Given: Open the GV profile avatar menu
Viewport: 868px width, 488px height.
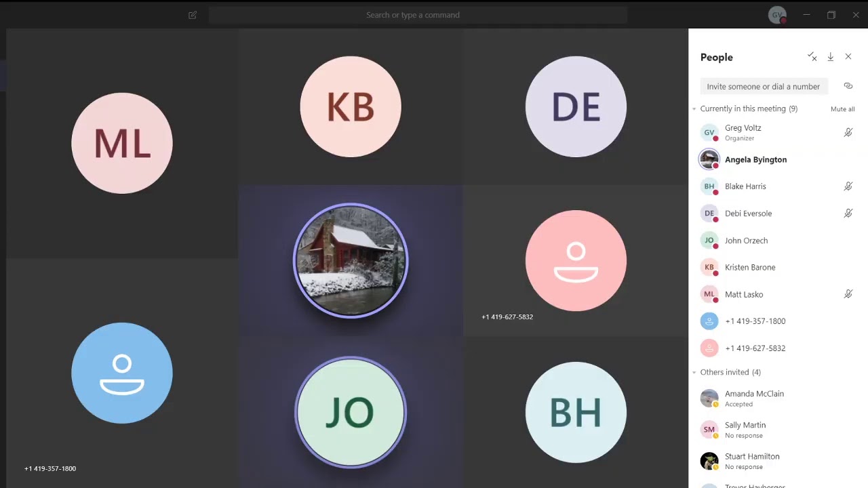Looking at the screenshot, I should click(777, 15).
